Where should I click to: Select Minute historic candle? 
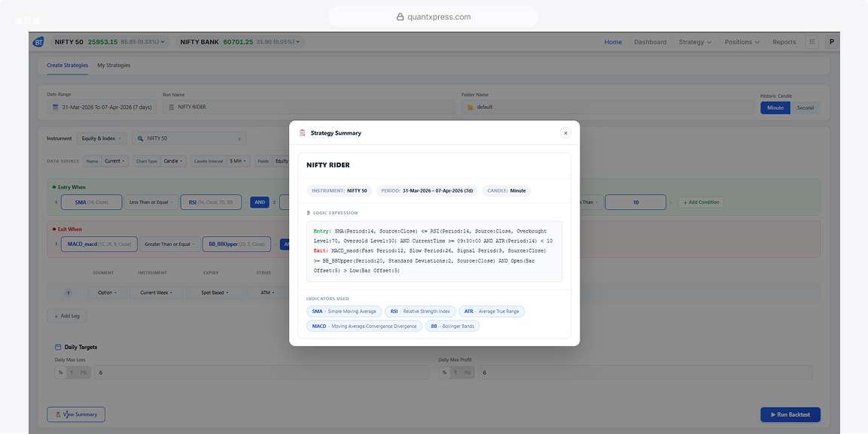[x=775, y=108]
